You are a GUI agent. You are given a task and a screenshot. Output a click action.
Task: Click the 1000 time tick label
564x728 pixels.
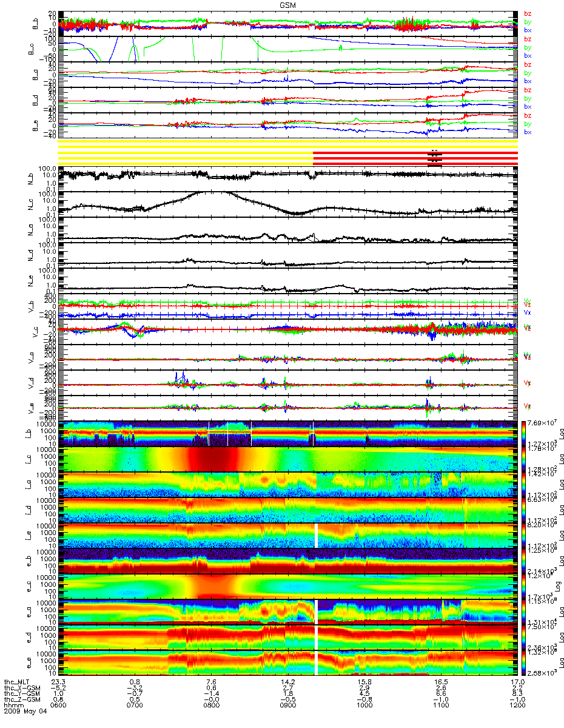coord(364,706)
